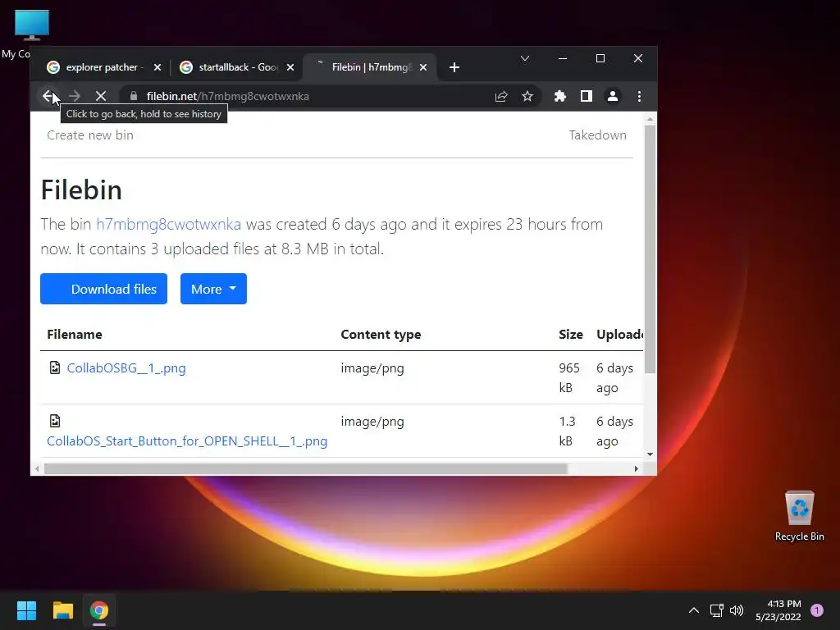Screen dimensions: 840x630
Task: Switch to the startallback Google tab
Action: click(x=235, y=67)
